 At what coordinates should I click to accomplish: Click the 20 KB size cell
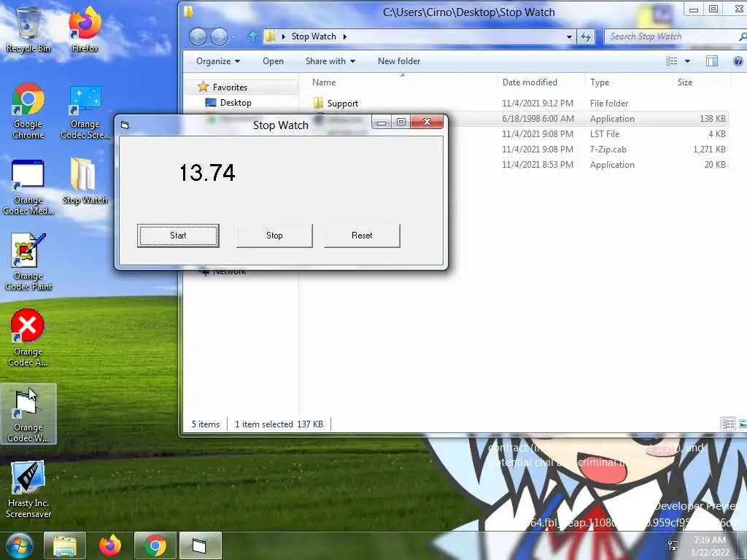click(x=715, y=164)
